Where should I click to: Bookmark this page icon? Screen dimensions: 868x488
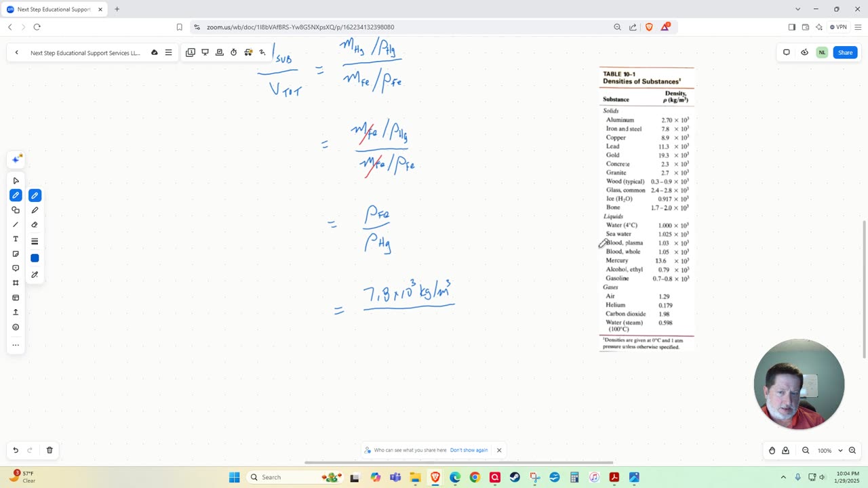[179, 27]
